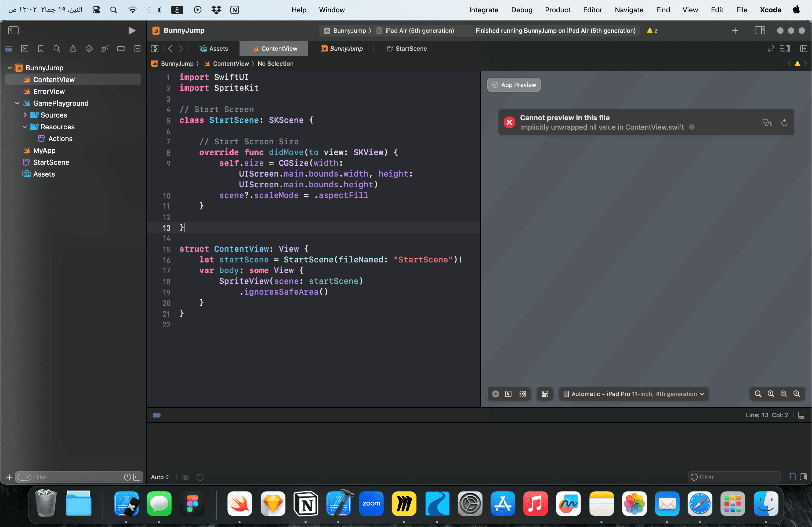
Task: Open the Issue navigator warning icon
Action: pos(73,49)
